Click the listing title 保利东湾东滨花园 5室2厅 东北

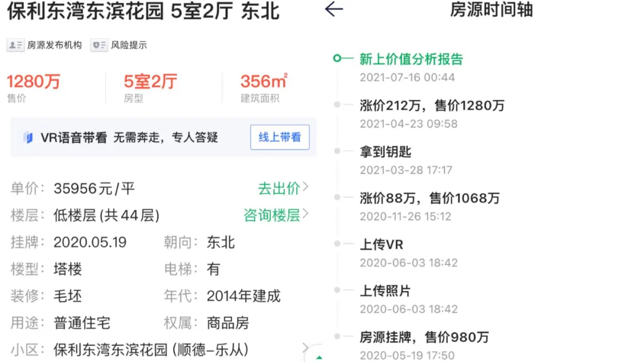143,11
